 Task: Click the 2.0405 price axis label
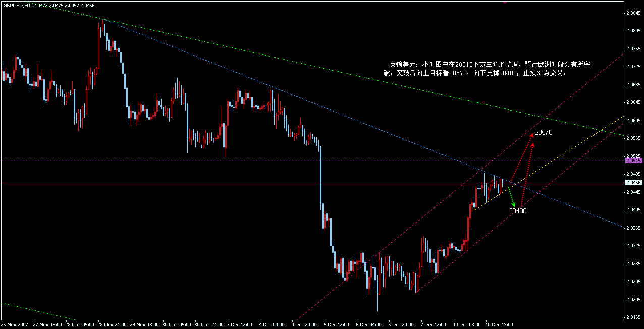[634, 210]
